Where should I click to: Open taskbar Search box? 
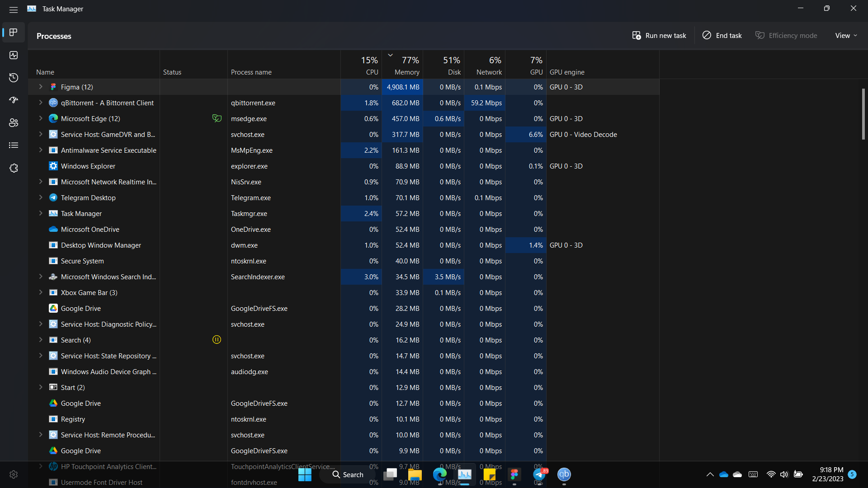coord(348,474)
